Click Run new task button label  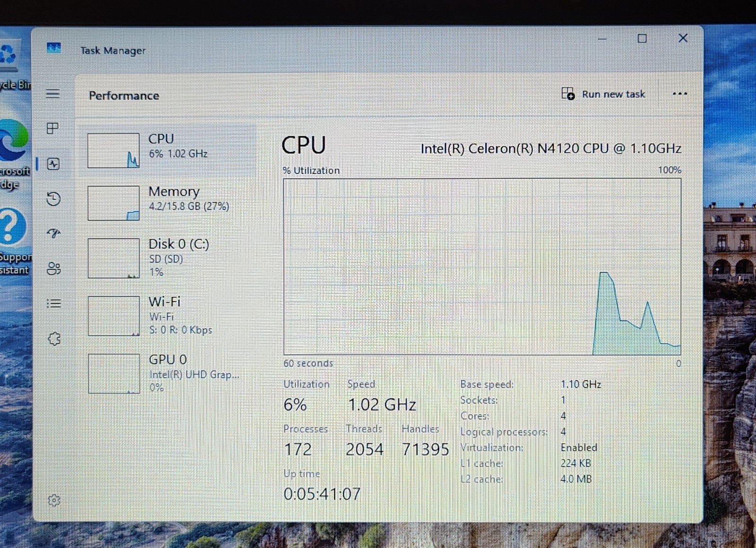click(x=613, y=94)
